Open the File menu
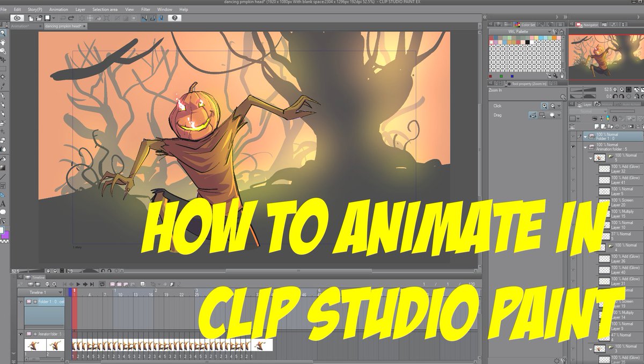Image resolution: width=644 pixels, height=364 pixels. click(x=3, y=10)
